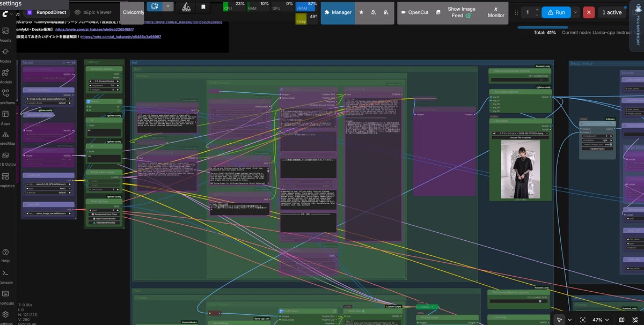Toggle link visibility icon
Viewport: 644px width, 325px height.
click(635, 319)
